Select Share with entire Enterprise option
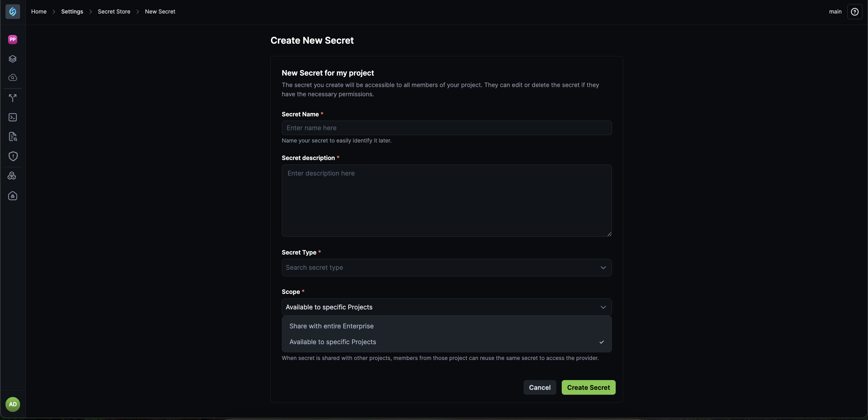 click(x=332, y=326)
